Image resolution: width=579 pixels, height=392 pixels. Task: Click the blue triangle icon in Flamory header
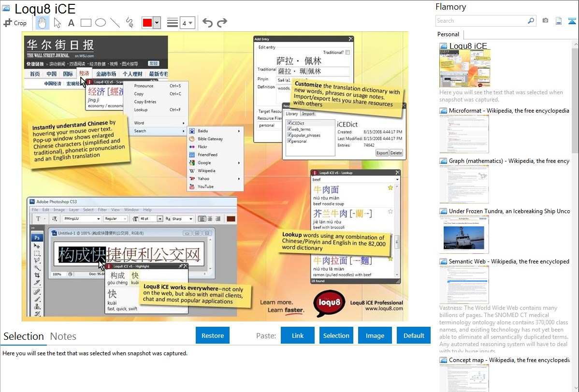[572, 21]
